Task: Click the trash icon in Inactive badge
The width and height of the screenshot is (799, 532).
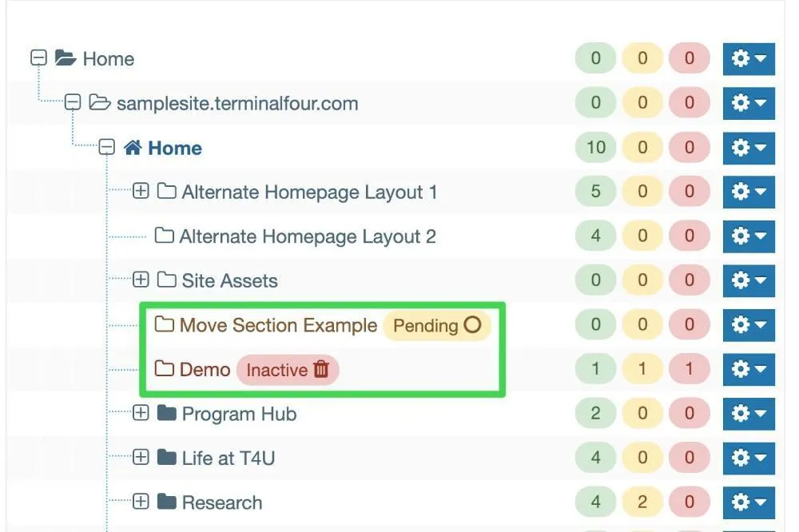Action: pos(321,369)
